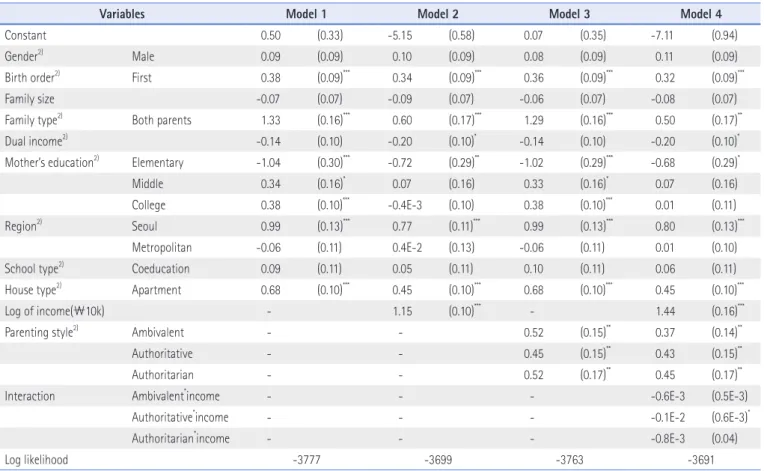
Task: Click the standard error (0.04)
Action: (724, 438)
